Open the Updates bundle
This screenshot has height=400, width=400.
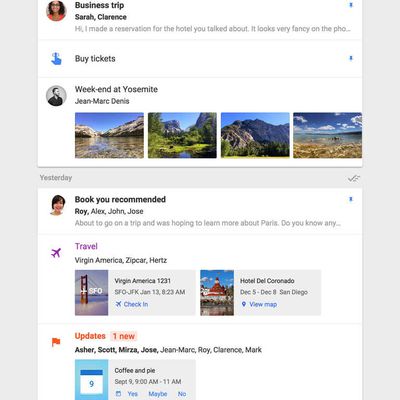pos(90,336)
